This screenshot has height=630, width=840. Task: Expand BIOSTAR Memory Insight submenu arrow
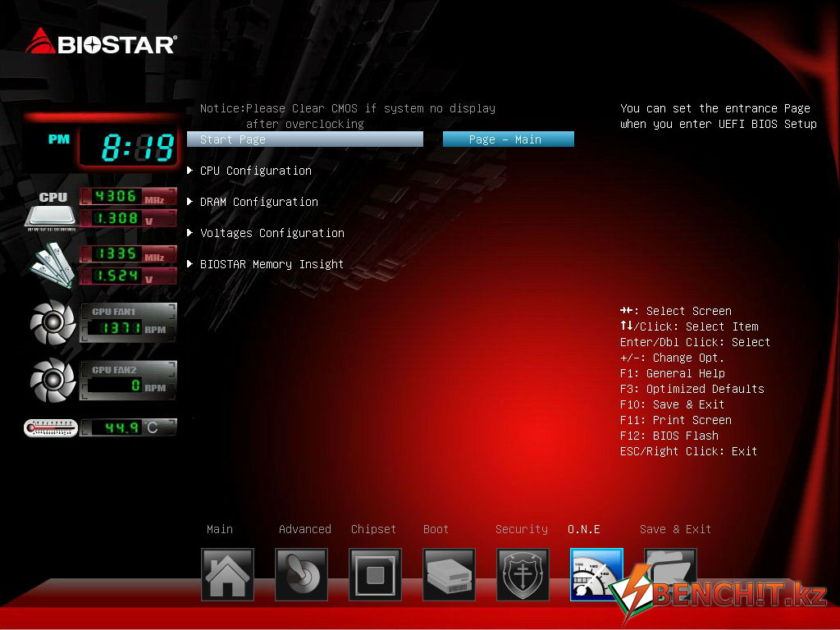coord(189,263)
